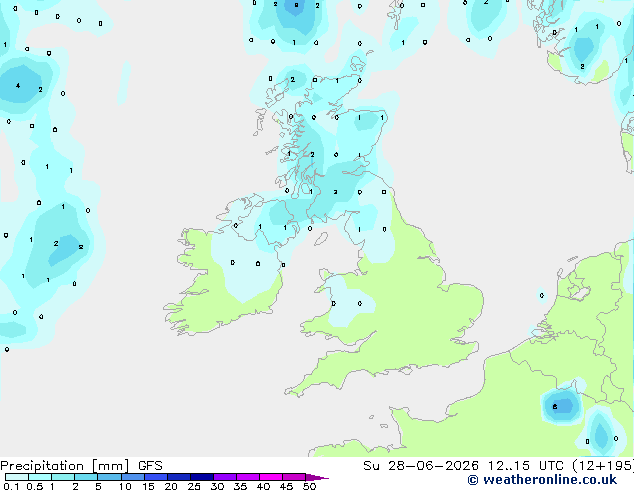Click the '15' legend label
Image resolution: width=634 pixels, height=490 pixels.
(x=148, y=486)
